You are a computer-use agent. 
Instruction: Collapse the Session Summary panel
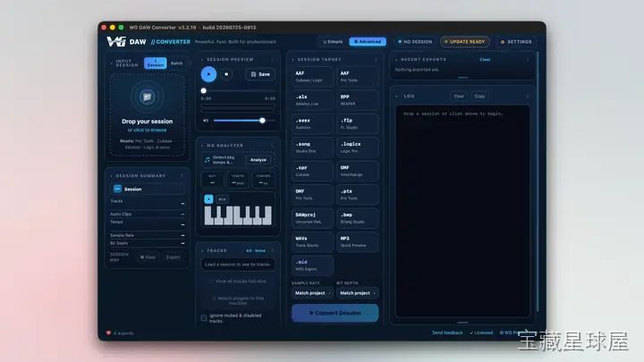(111, 176)
